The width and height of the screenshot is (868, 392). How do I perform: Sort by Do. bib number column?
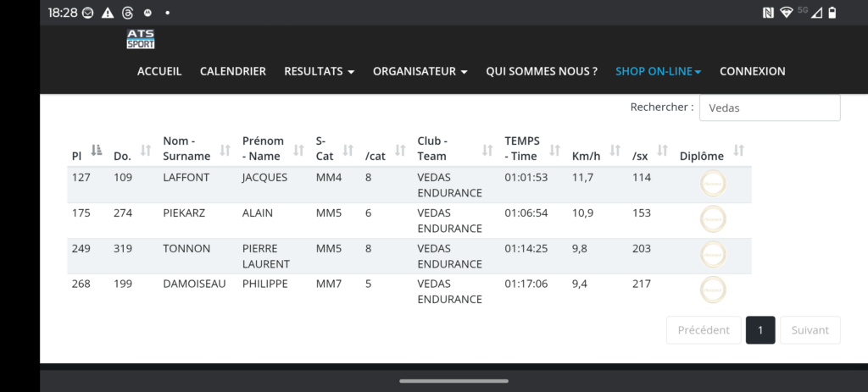pos(132,150)
